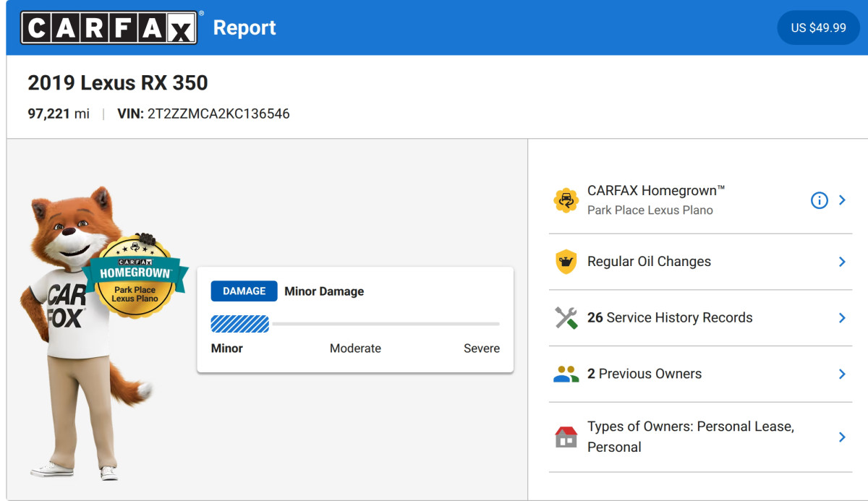Click the Minor scale label
This screenshot has height=501, width=868.
tap(227, 348)
